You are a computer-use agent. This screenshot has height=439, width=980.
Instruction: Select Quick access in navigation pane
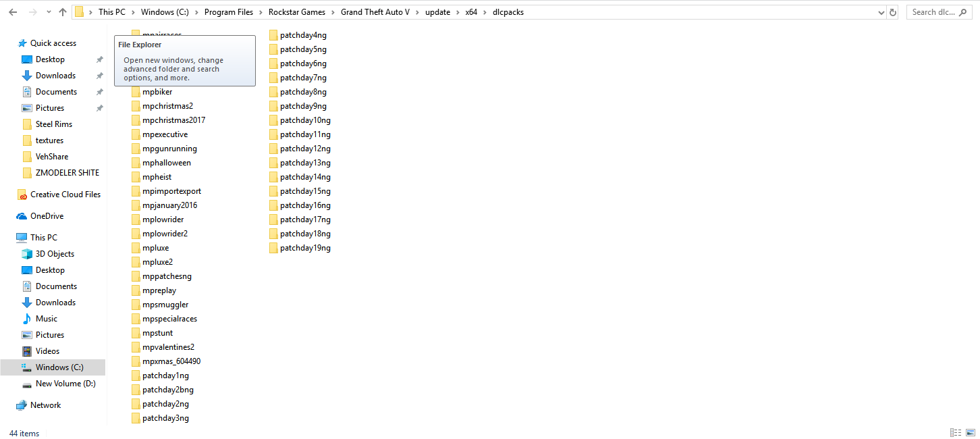(x=53, y=43)
